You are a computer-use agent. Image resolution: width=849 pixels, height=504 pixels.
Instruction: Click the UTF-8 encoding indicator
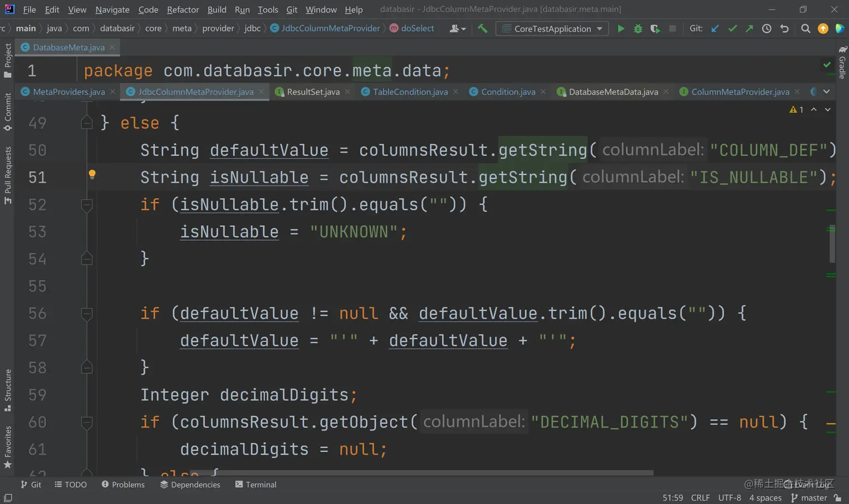click(x=729, y=498)
